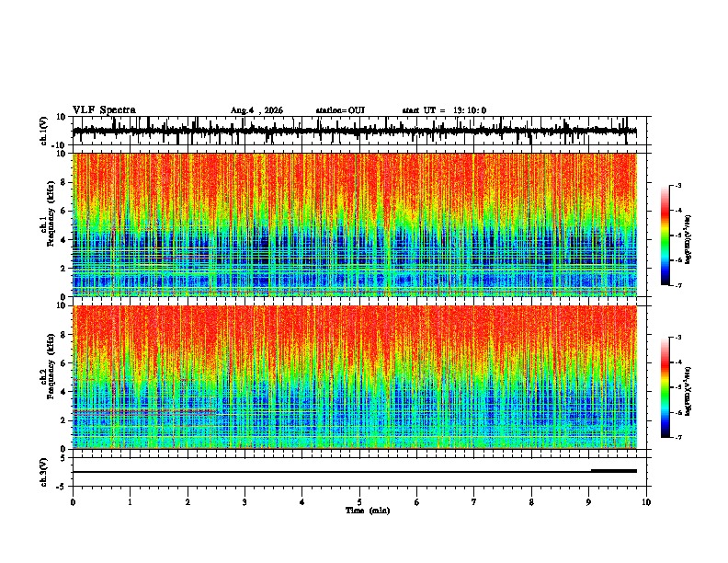Screen dimensions: 728x563
Task: Click the ch.2 color bar log(PSD) caption
Action: tap(688, 391)
